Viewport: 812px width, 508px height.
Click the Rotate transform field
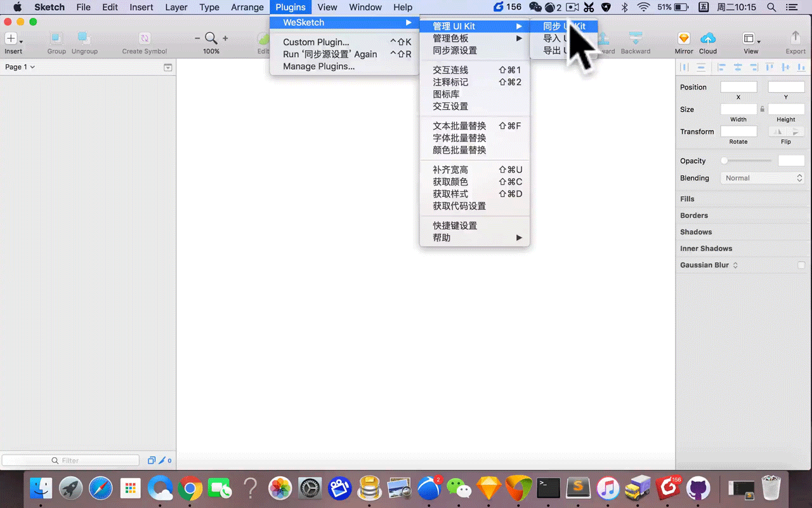pos(738,131)
